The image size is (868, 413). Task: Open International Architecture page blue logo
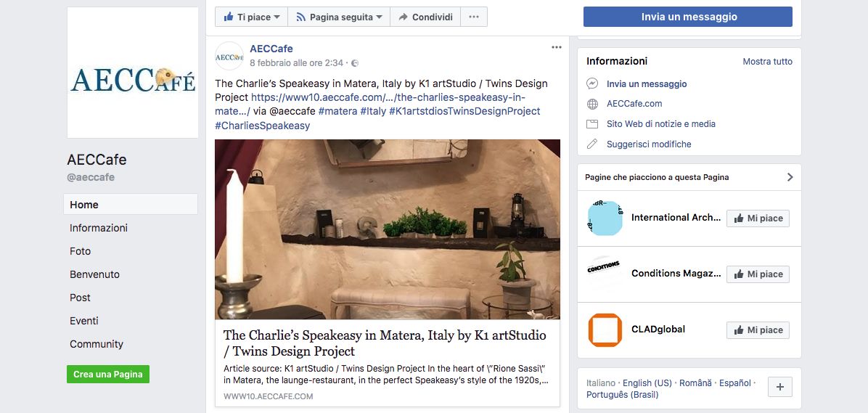pos(605,218)
